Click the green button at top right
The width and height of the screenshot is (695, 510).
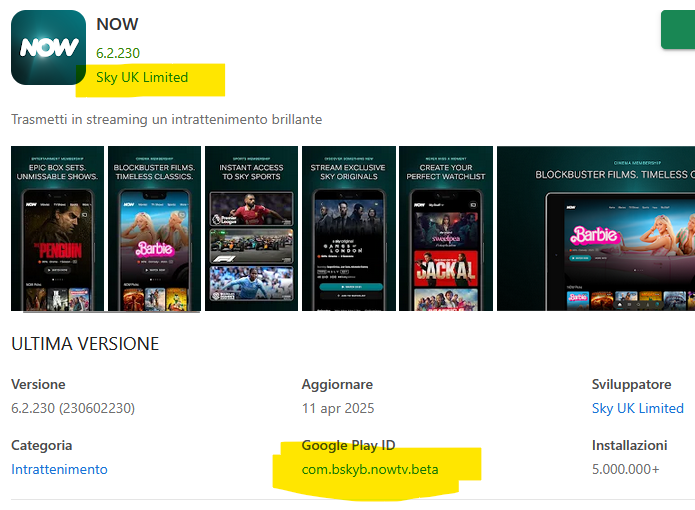tap(678, 29)
